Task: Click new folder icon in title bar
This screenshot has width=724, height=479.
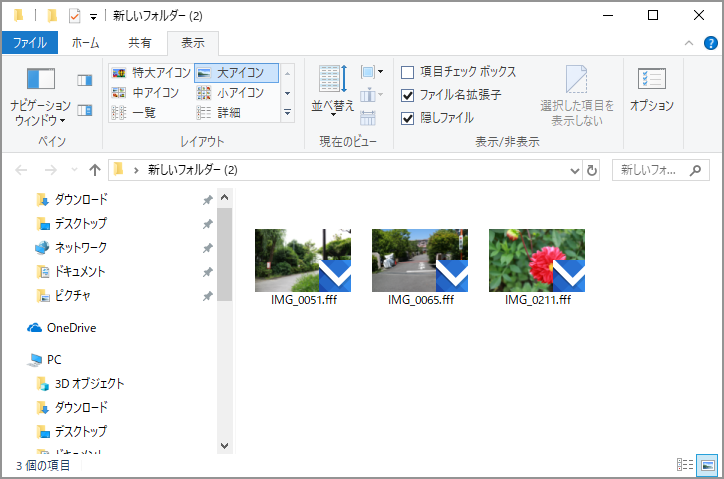Action: pos(52,16)
